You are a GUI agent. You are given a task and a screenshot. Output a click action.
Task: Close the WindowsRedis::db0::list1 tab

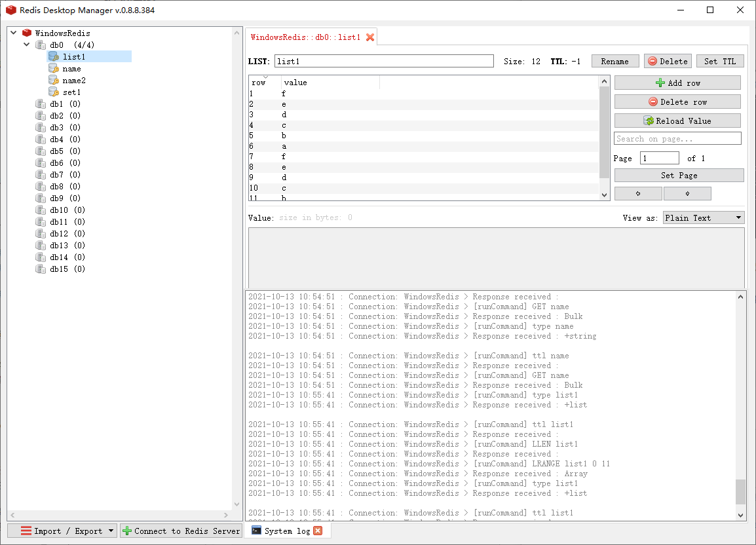click(369, 37)
